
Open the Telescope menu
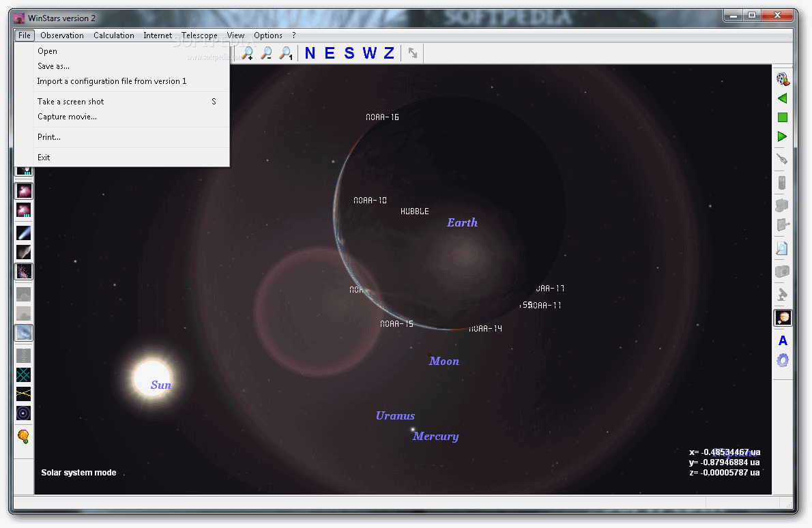coord(199,35)
